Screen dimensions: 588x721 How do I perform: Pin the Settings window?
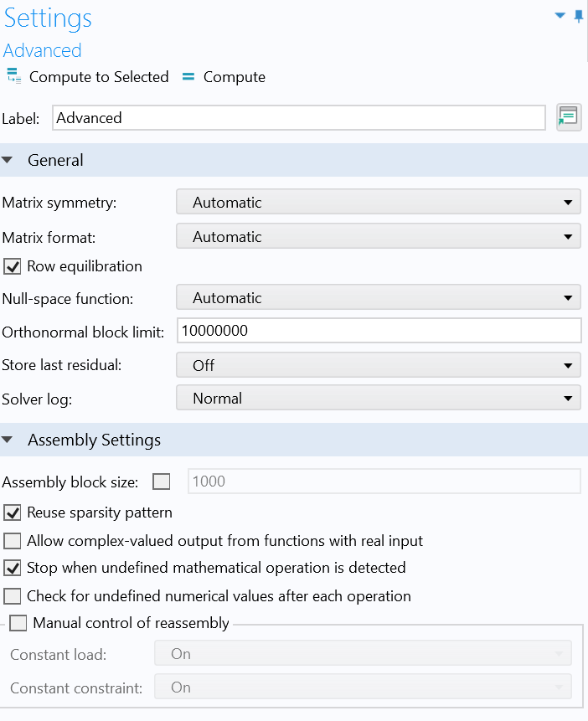tap(579, 16)
